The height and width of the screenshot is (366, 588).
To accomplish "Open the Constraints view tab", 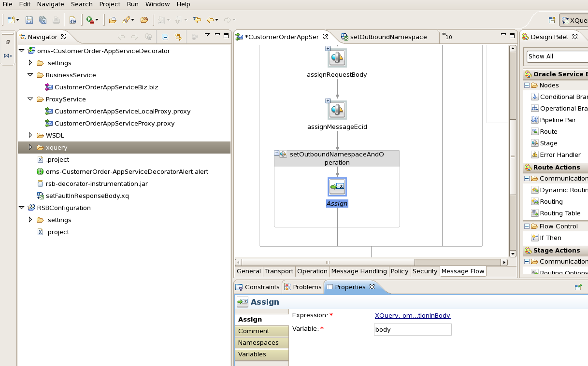I will point(258,287).
